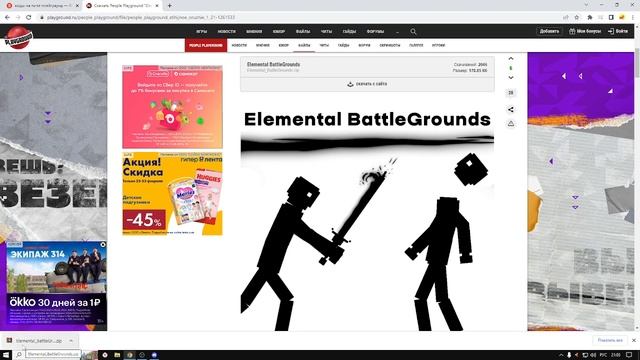This screenshot has height=360, width=640.
Task: Bookmark the page with the star icon
Action: click(x=577, y=18)
